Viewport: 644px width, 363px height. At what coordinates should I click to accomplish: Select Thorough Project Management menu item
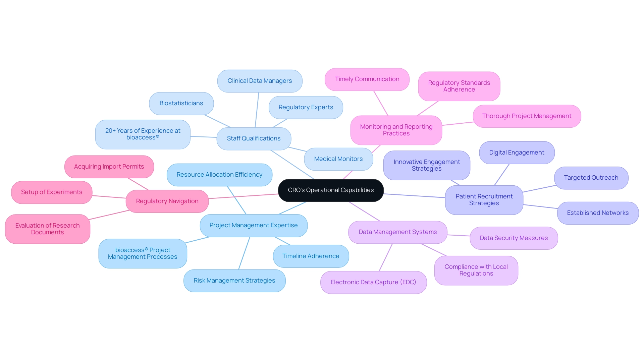(530, 116)
